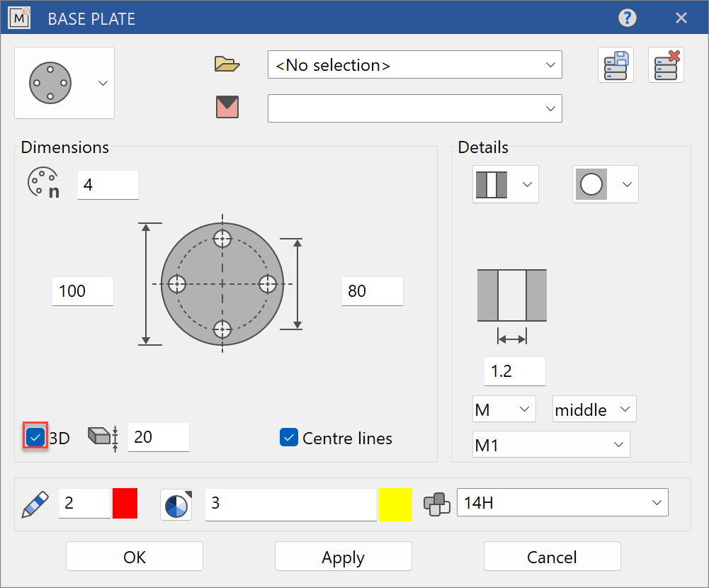Viewport: 709px width, 588px height.
Task: Open the round base plate shape selector
Action: tap(64, 83)
